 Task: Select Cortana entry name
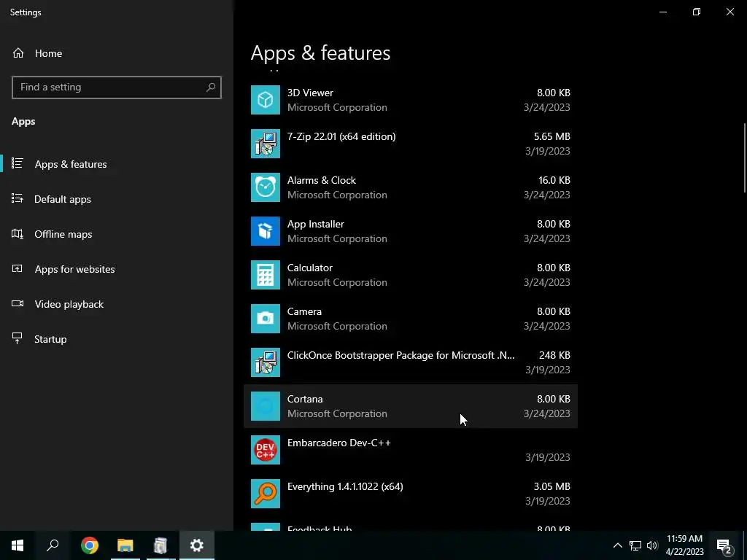[x=305, y=399]
